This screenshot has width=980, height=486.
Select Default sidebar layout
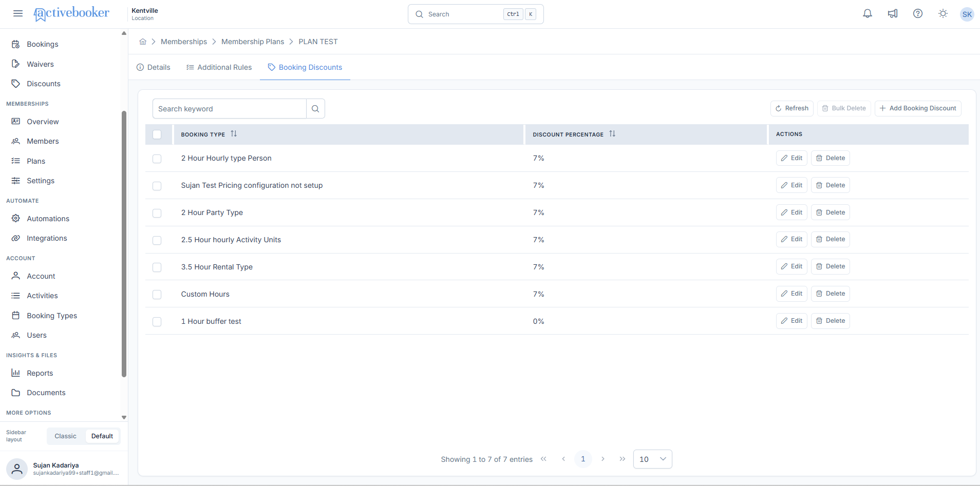[x=102, y=436]
